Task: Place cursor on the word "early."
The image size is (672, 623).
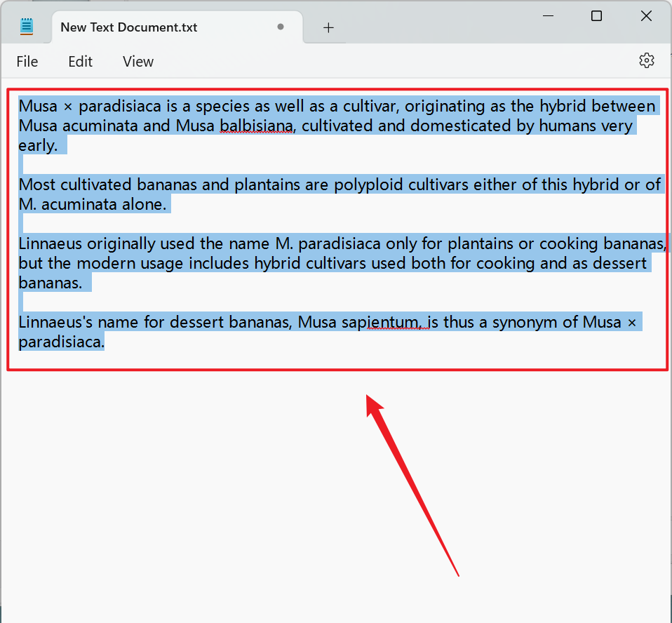Action: [38, 146]
